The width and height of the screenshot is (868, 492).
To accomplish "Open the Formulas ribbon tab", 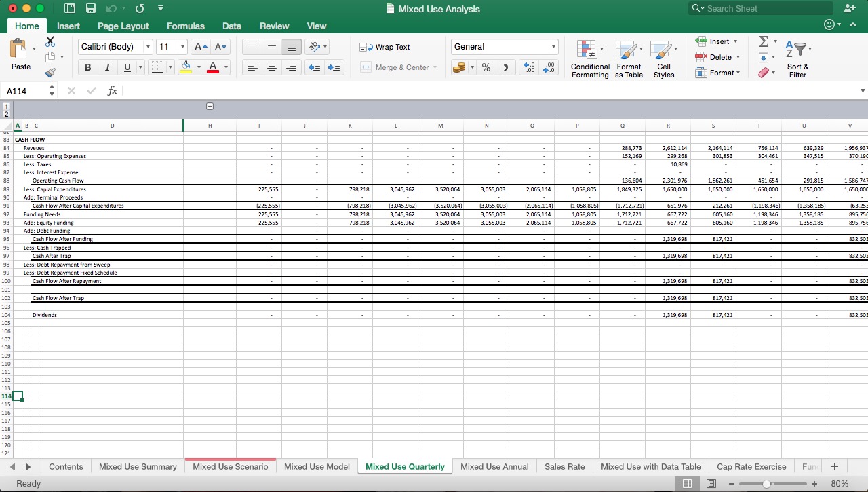I will pos(185,26).
